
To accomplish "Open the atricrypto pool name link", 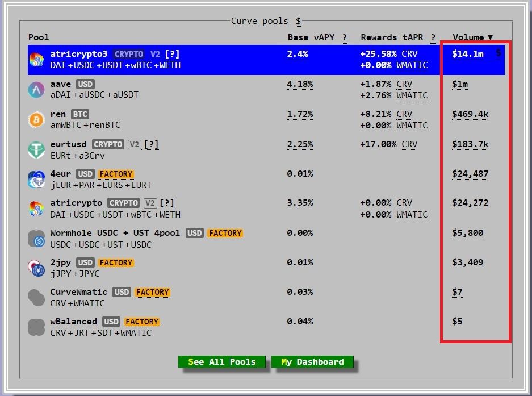I will (x=76, y=203).
